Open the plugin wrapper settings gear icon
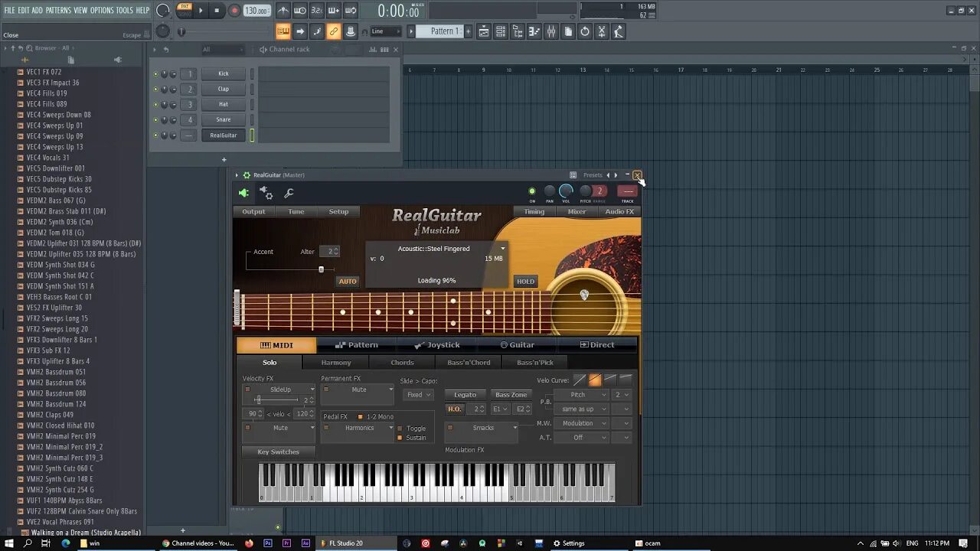The image size is (980, 551). (266, 193)
